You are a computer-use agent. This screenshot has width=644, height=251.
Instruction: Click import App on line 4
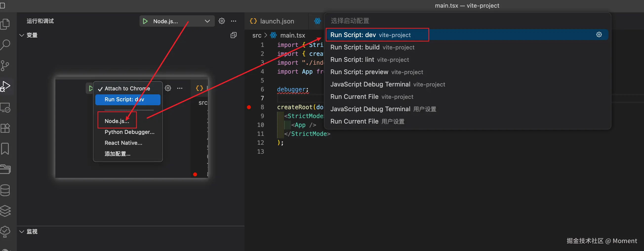(295, 71)
